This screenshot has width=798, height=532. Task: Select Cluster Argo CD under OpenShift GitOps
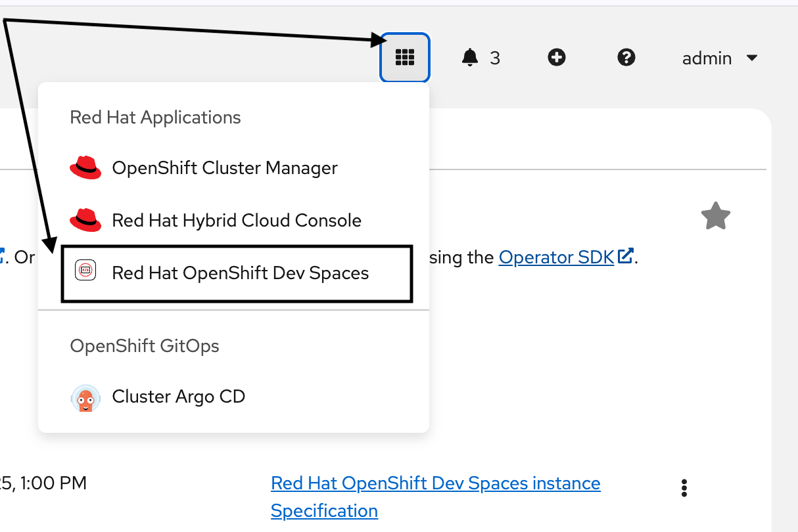pos(179,397)
